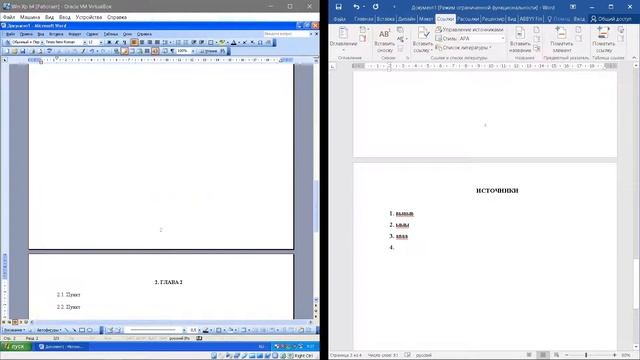Image resolution: width=640 pixels, height=360 pixels.
Task: Click Пометить ссылку citation mark button
Action: [604, 40]
